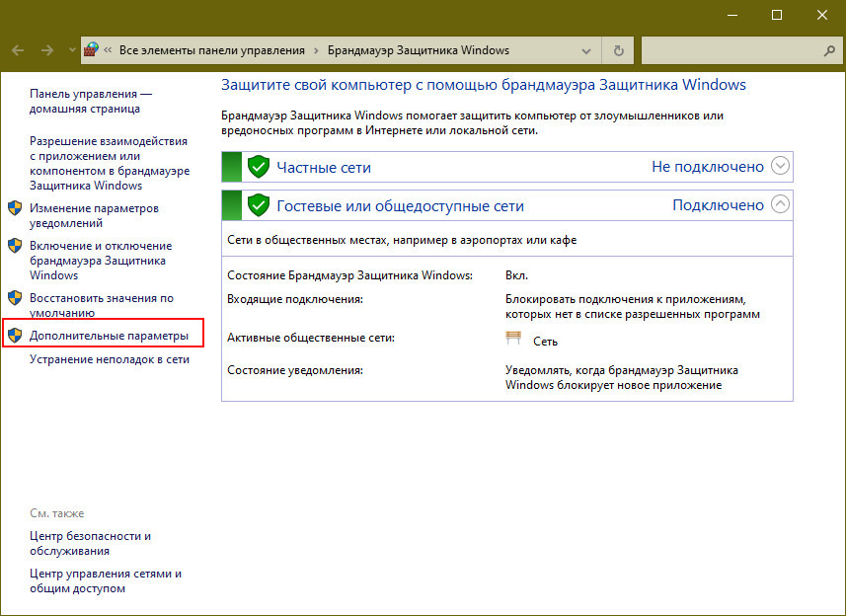Collapse the "Гостевые или общедоступные сети" section chevron
The height and width of the screenshot is (616, 846).
(x=780, y=205)
